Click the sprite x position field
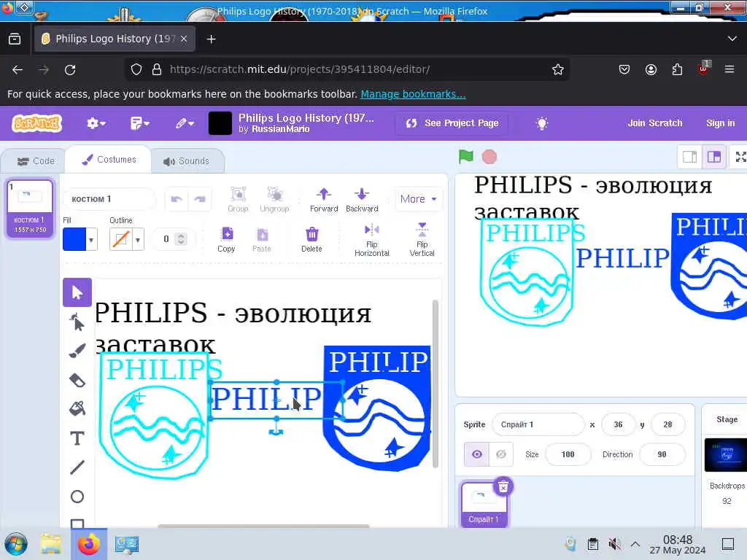 coord(619,424)
